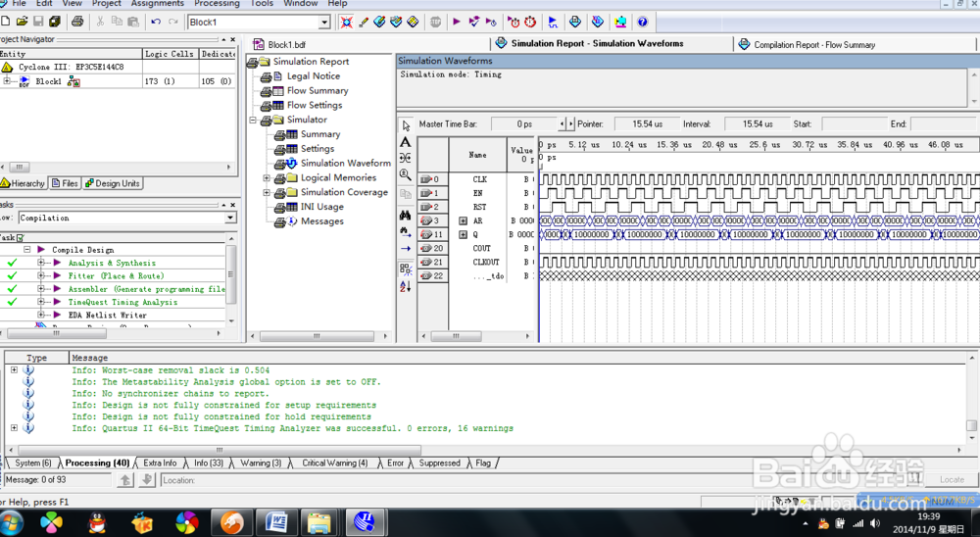The height and width of the screenshot is (537, 980).
Task: Open the Help question-mark icon
Action: click(x=643, y=22)
